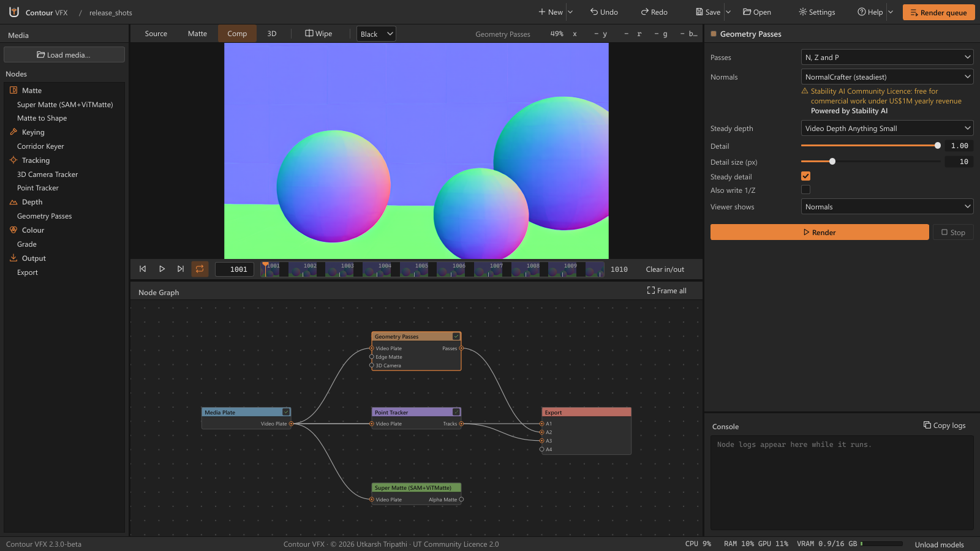This screenshot has width=980, height=551.
Task: Save the project
Action: click(x=708, y=12)
